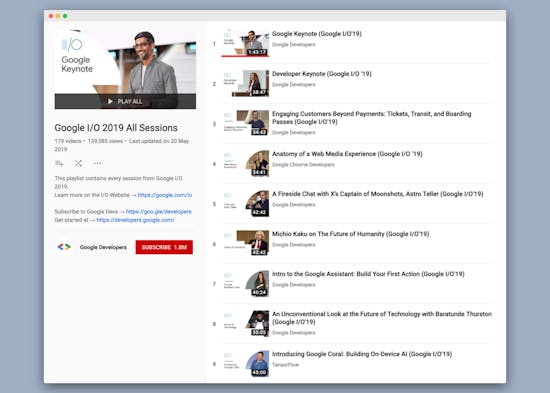
Task: Open the https://goo.gle/developers link
Action: (x=159, y=212)
